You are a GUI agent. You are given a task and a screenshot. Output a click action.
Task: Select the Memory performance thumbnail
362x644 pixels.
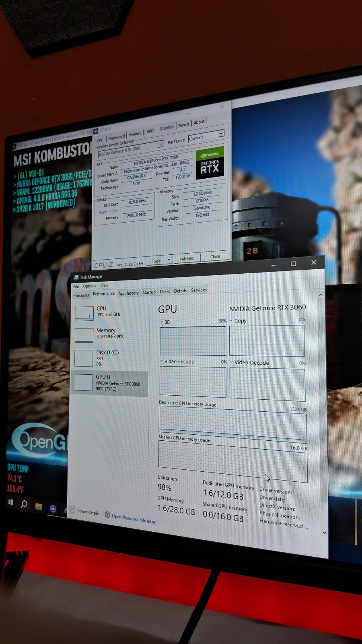tap(84, 335)
